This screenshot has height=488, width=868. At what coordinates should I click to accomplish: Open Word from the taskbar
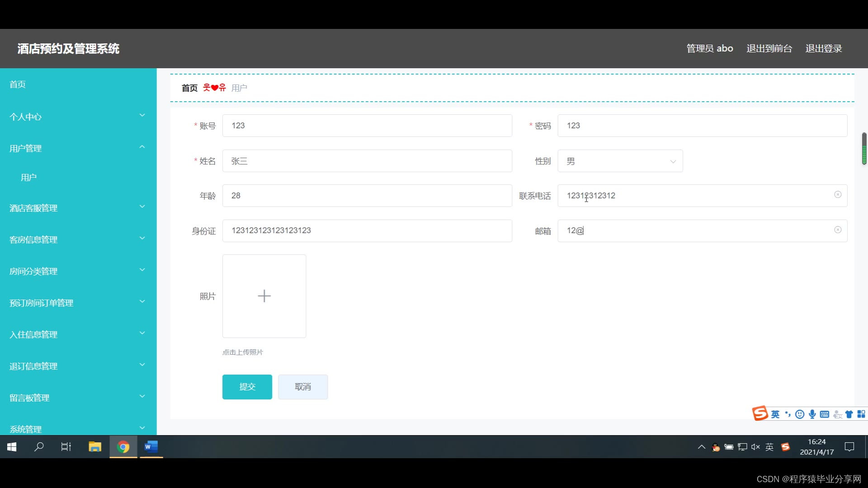point(151,447)
